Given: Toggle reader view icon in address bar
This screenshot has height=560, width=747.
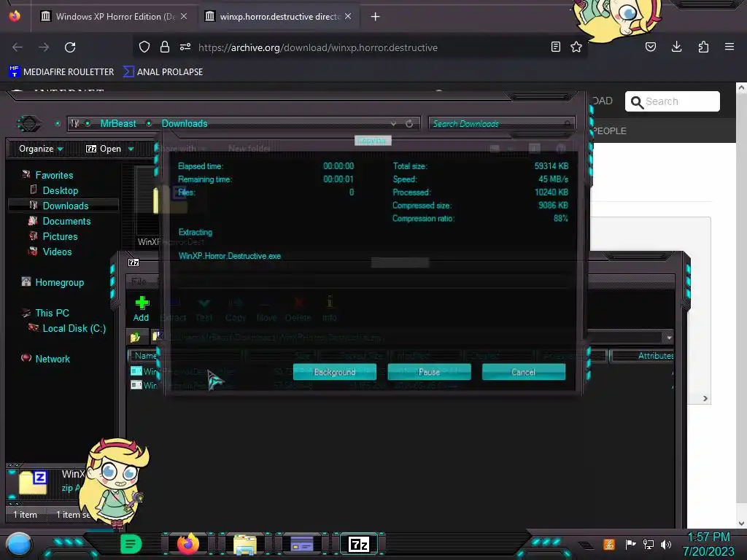Looking at the screenshot, I should coord(555,47).
